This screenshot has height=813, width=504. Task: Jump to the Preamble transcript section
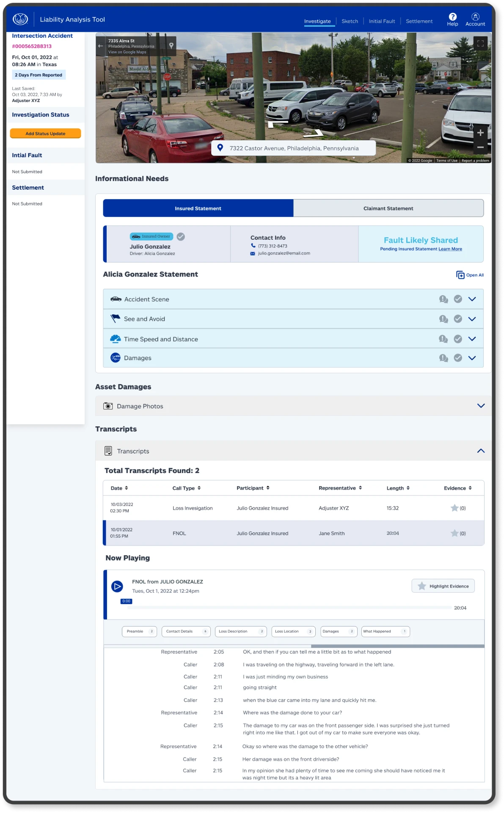pyautogui.click(x=140, y=631)
